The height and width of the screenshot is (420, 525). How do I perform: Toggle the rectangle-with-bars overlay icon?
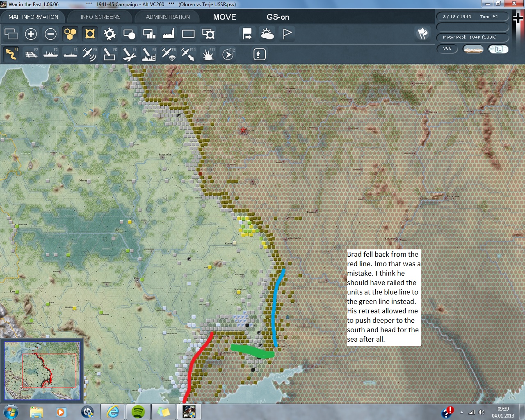click(149, 34)
